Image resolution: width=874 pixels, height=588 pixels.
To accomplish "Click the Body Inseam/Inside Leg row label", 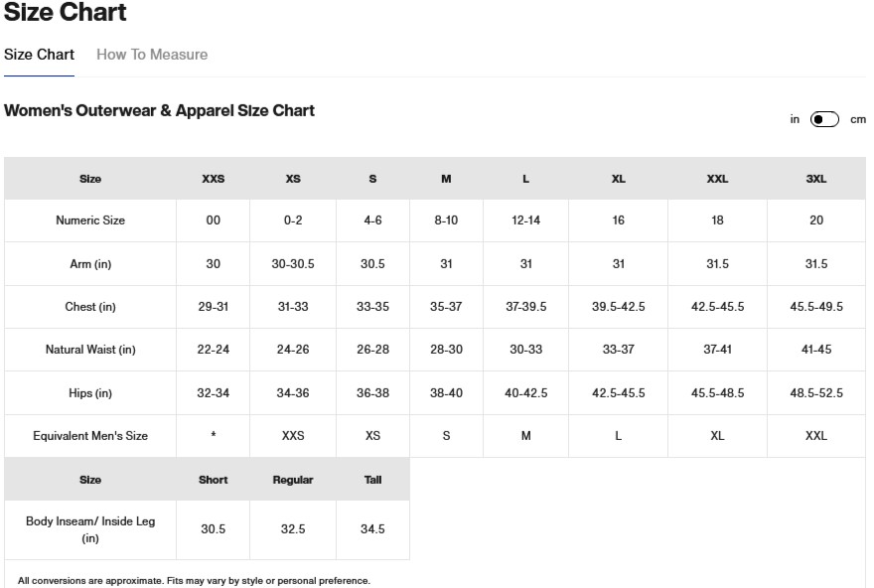I will pos(90,529).
